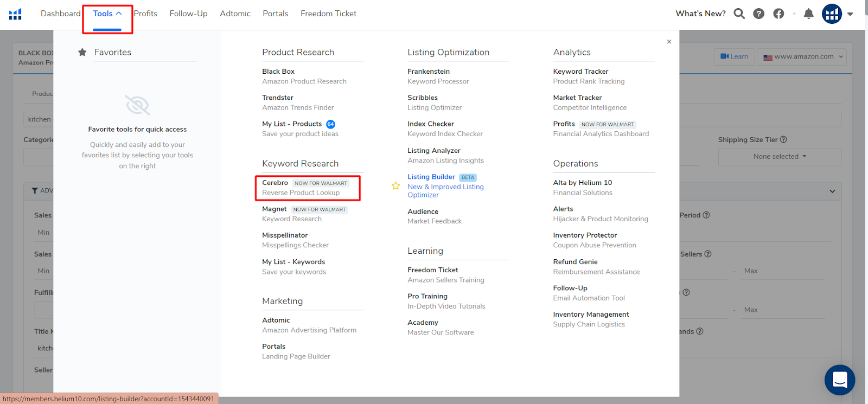This screenshot has height=404, width=868.
Task: Open Adtomic under Marketing
Action: click(309, 325)
